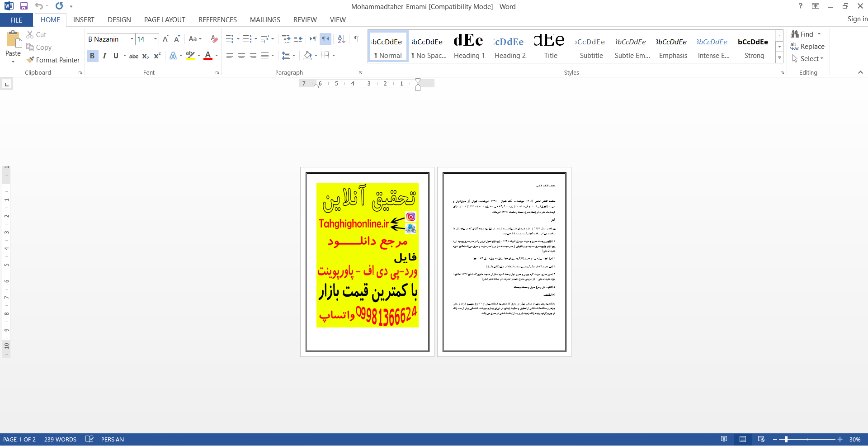868x446 pixels.
Task: Toggle Italic formatting
Action: pos(104,56)
